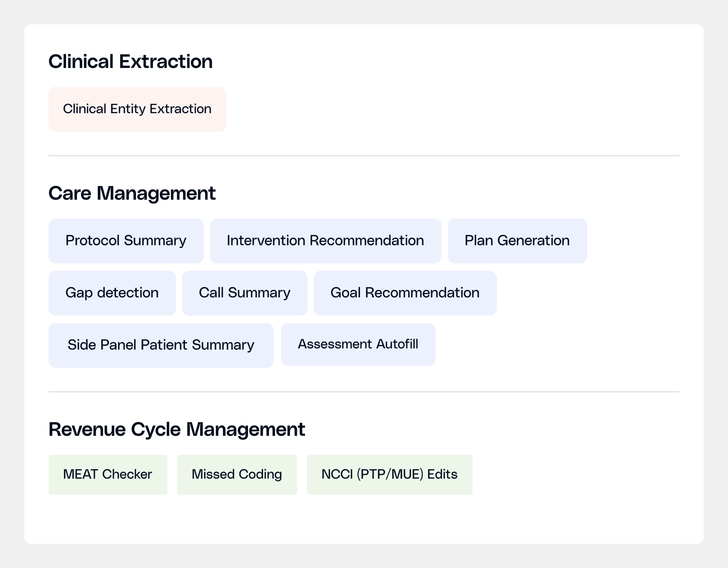Screen dimensions: 728x568
Task: Select Side Panel Patient Summary
Action: point(161,345)
